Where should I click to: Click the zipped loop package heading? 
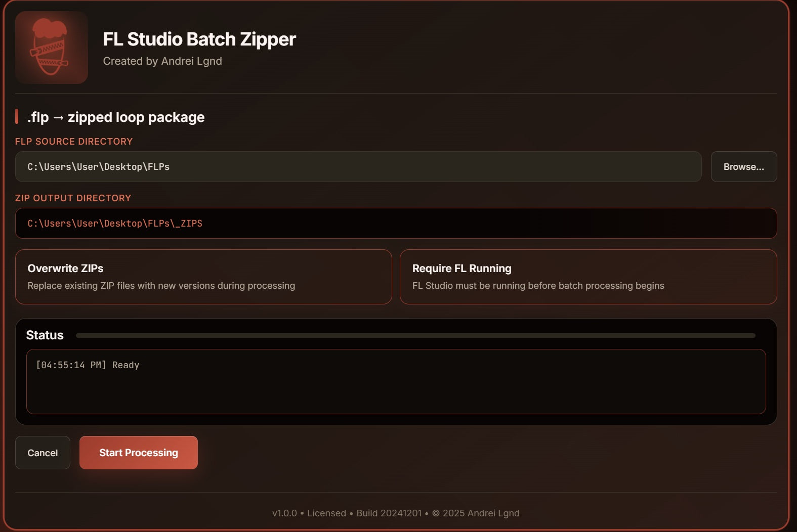point(136,117)
